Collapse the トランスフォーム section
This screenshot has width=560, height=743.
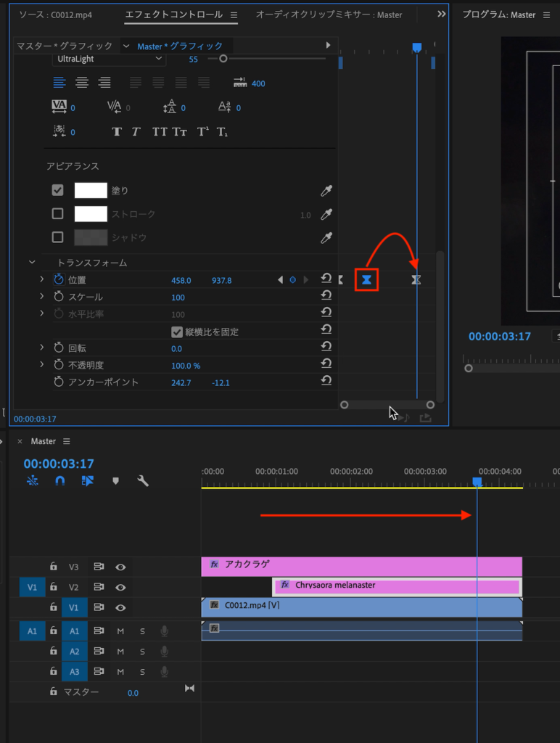[32, 262]
